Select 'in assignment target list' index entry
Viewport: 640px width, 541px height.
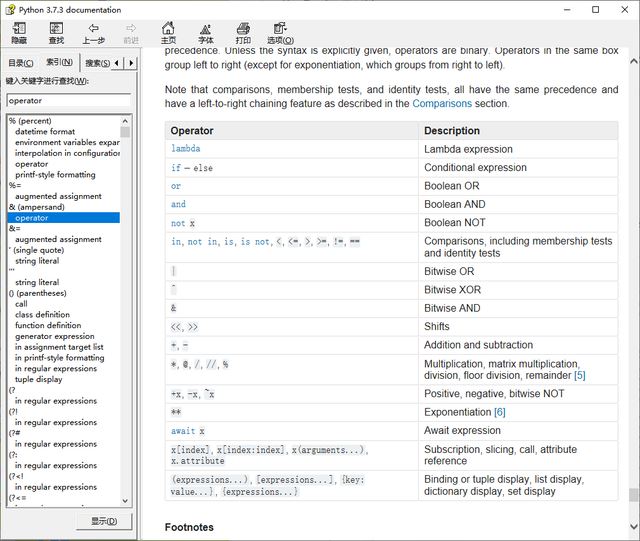point(59,347)
